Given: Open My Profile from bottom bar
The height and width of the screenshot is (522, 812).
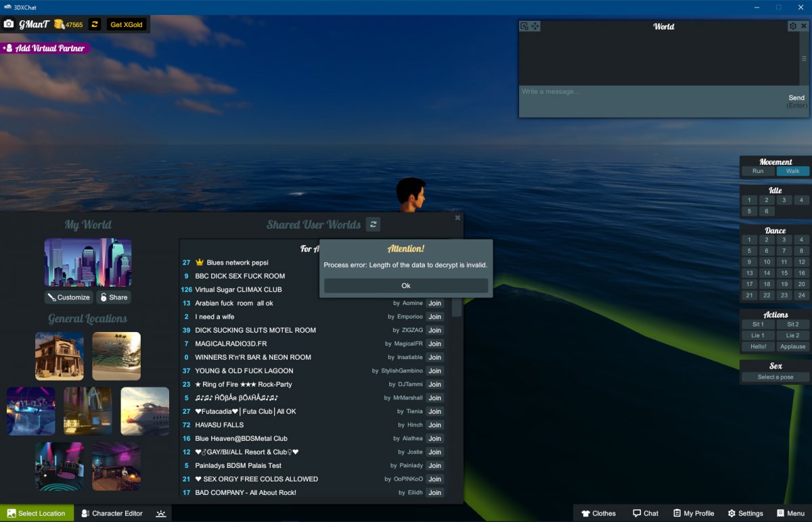Looking at the screenshot, I should click(x=694, y=513).
